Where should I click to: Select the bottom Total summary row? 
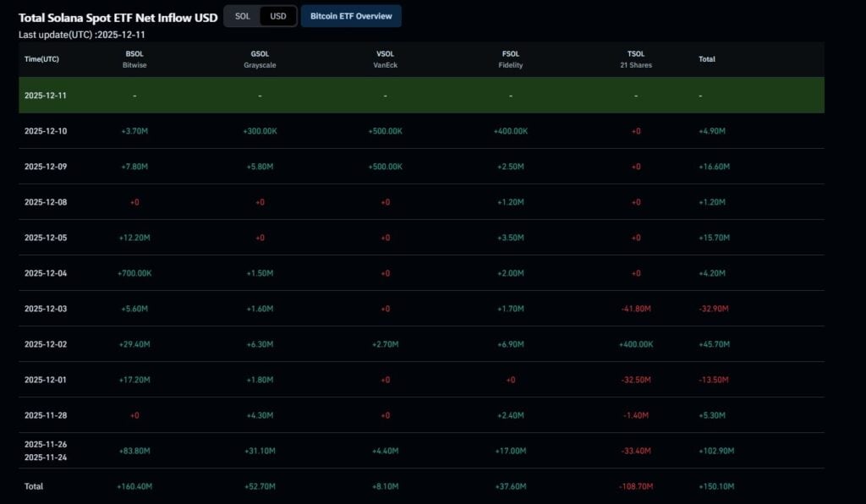[x=36, y=486]
